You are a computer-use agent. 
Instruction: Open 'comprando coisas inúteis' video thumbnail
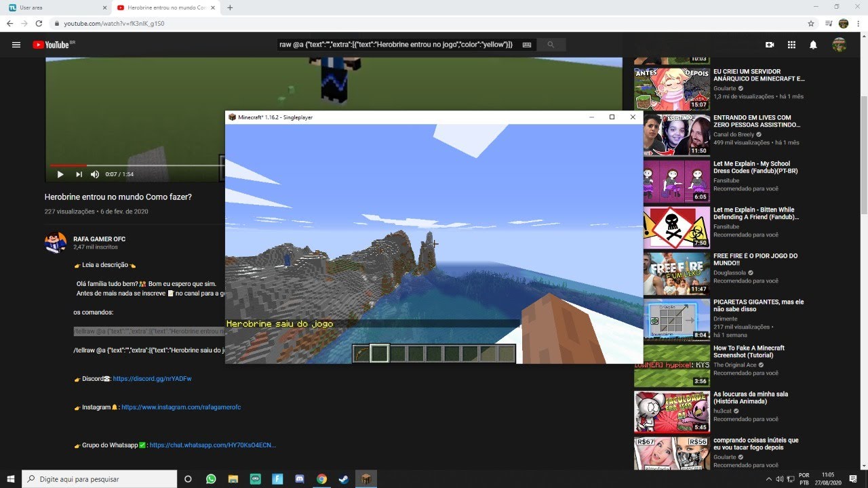coord(672,453)
